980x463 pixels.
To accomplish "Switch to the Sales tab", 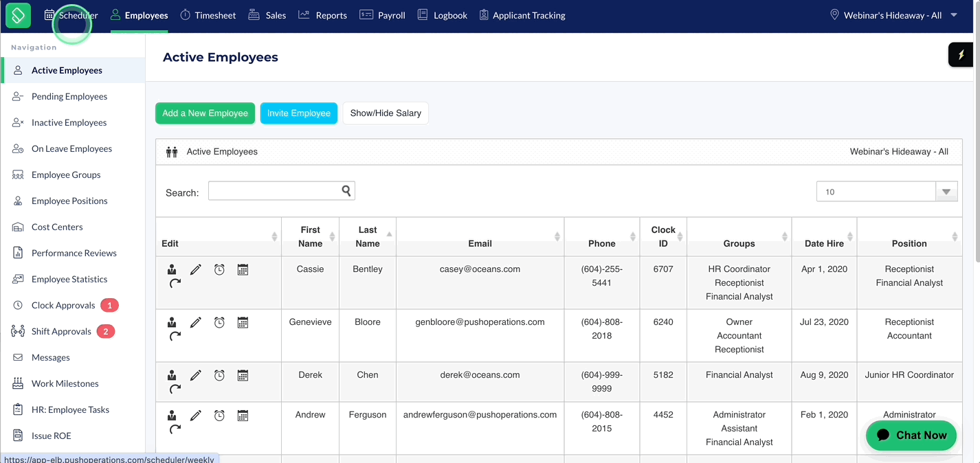I will coord(267,15).
